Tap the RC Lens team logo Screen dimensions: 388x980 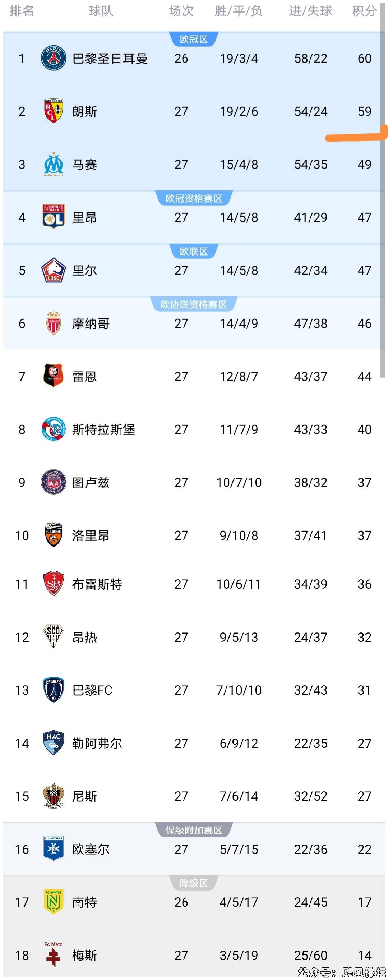53,111
